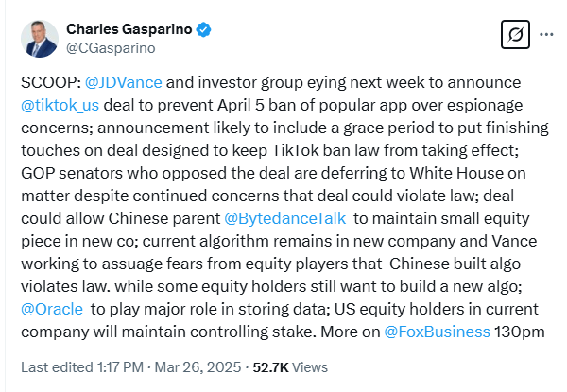Click Charles Gasparino's profile photo

[40, 39]
